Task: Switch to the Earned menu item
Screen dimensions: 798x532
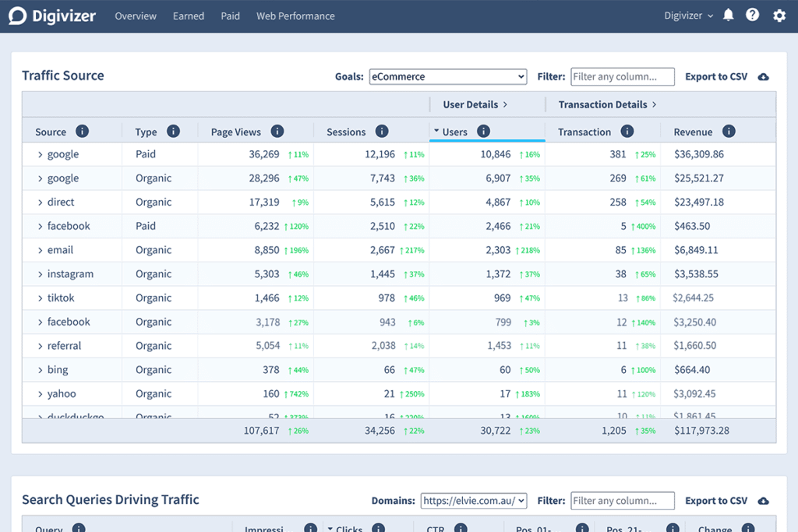Action: [189, 16]
